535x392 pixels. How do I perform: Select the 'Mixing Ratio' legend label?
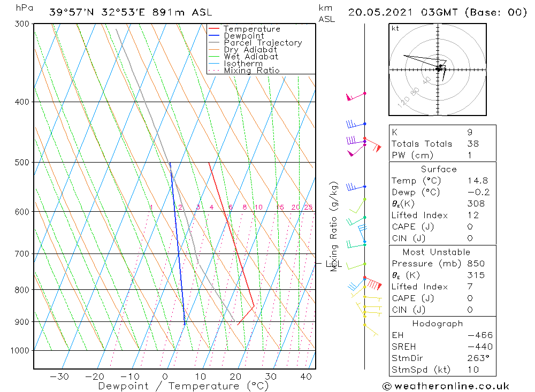coord(251,70)
